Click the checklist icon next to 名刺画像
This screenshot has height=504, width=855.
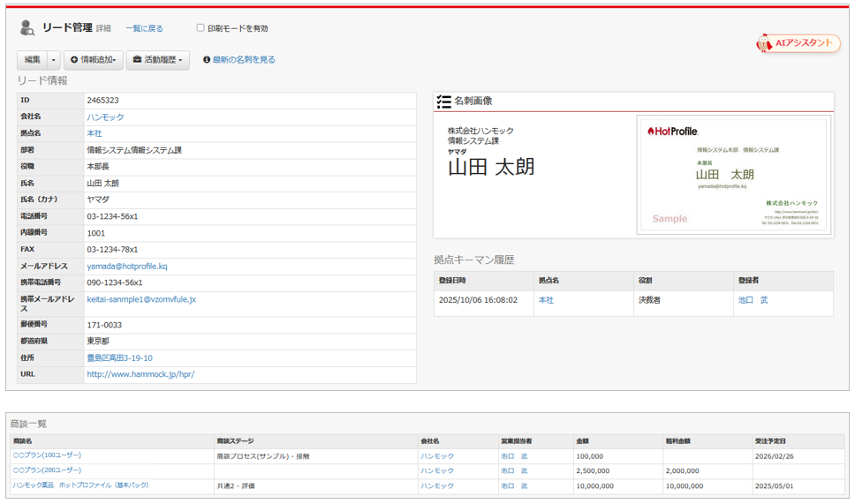[443, 102]
